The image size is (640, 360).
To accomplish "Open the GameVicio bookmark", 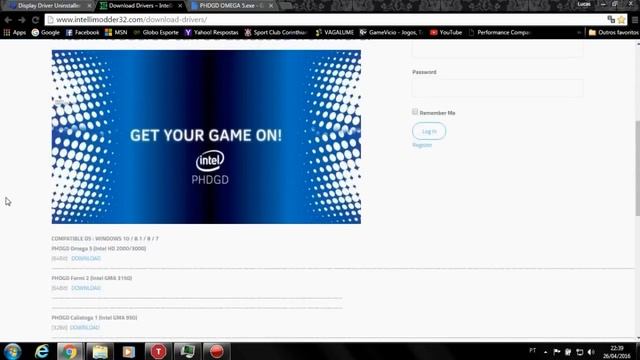I will pyautogui.click(x=391, y=32).
